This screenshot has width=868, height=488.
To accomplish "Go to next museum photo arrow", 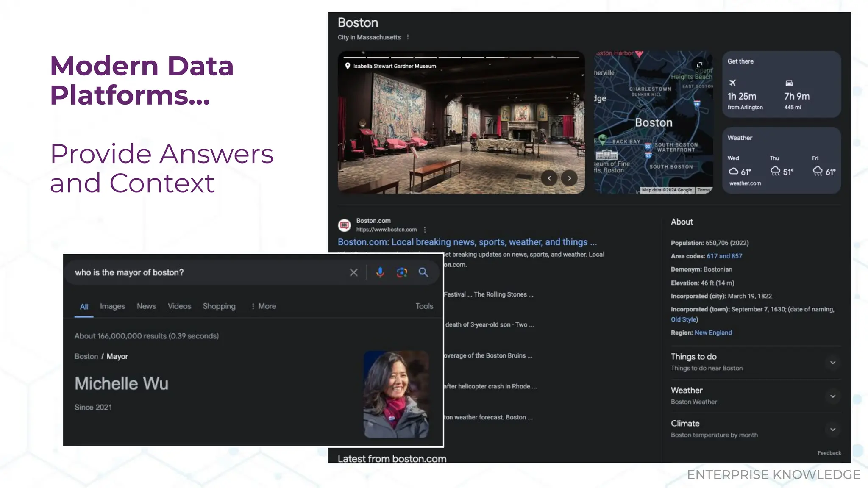I will click(x=569, y=178).
